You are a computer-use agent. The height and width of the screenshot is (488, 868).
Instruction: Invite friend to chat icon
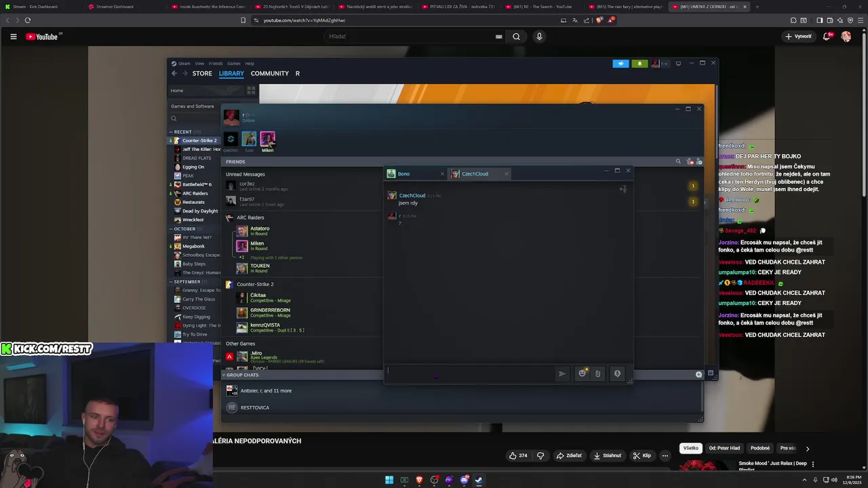click(623, 189)
